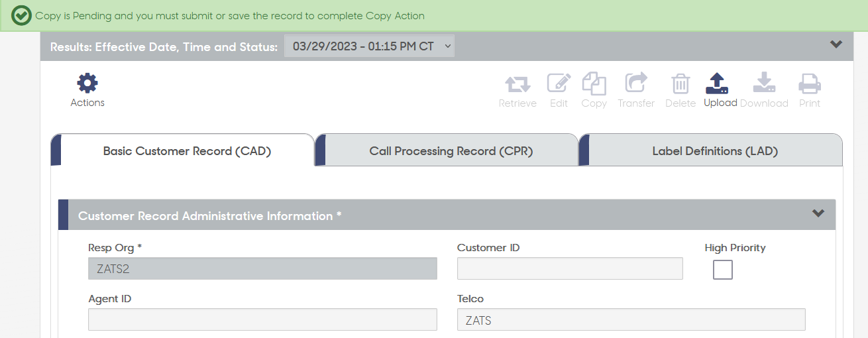This screenshot has width=868, height=338.
Task: Collapse Customer Record Administrative Information section
Action: click(x=818, y=213)
